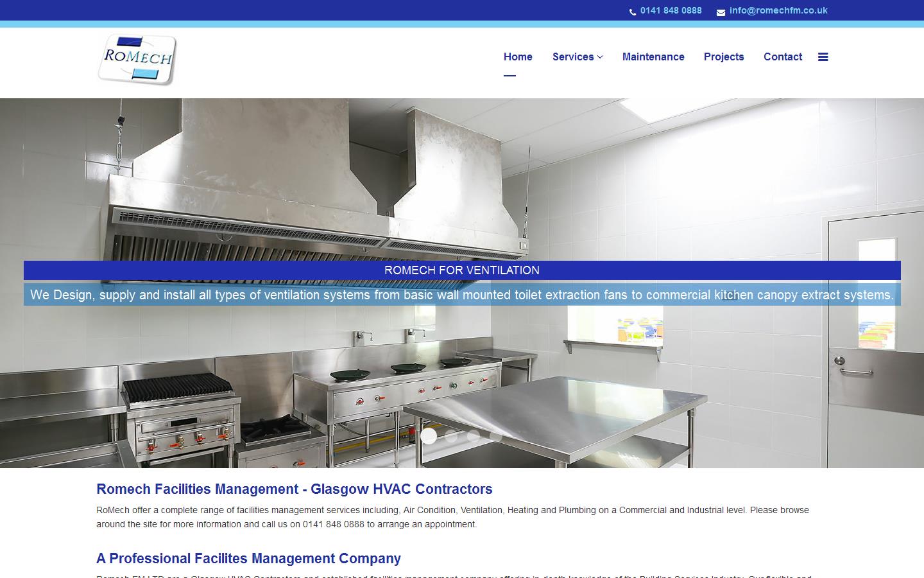The height and width of the screenshot is (578, 924).
Task: Select the last carousel indicator dot
Action: (496, 435)
